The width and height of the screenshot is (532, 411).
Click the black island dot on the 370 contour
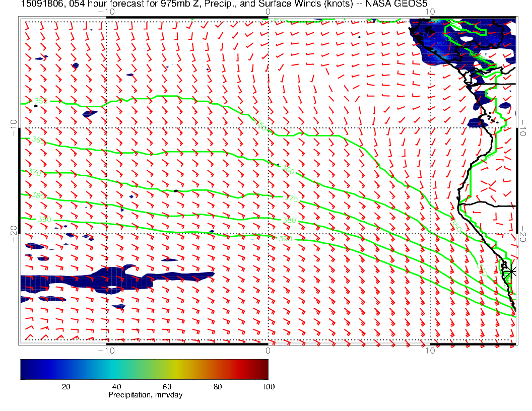(x=175, y=191)
